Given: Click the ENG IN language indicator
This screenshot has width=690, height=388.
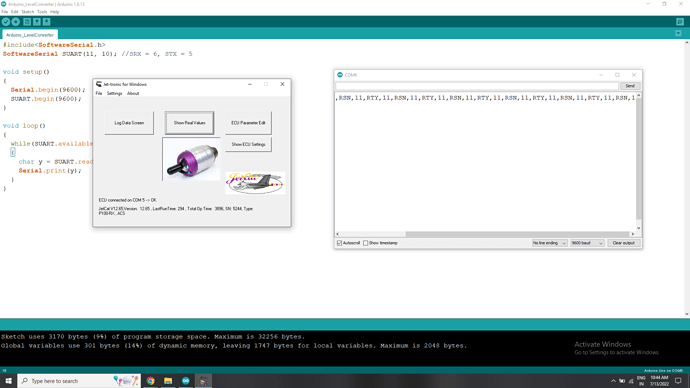Looking at the screenshot, I should (641, 381).
